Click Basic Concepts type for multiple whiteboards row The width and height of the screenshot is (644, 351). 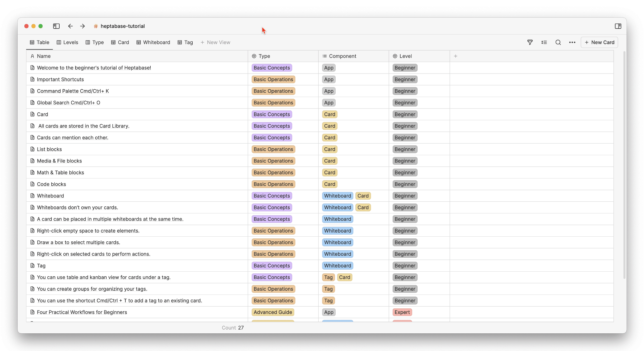click(x=272, y=219)
